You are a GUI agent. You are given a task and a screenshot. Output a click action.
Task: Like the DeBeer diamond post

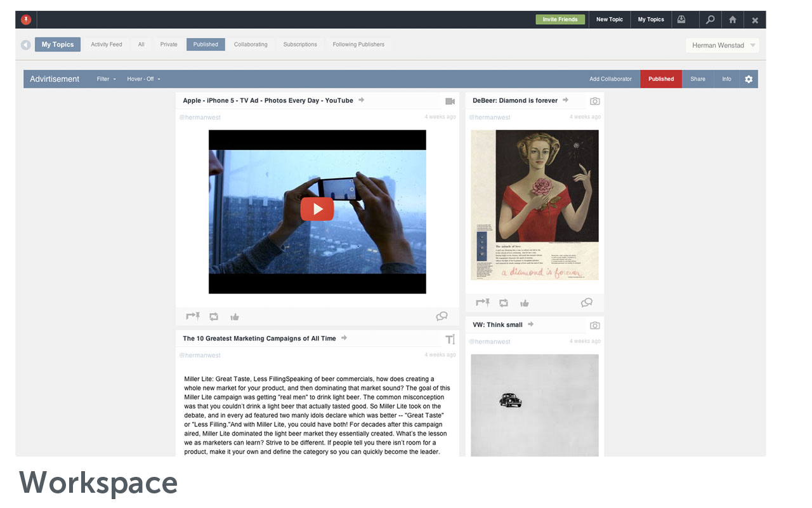coord(525,303)
